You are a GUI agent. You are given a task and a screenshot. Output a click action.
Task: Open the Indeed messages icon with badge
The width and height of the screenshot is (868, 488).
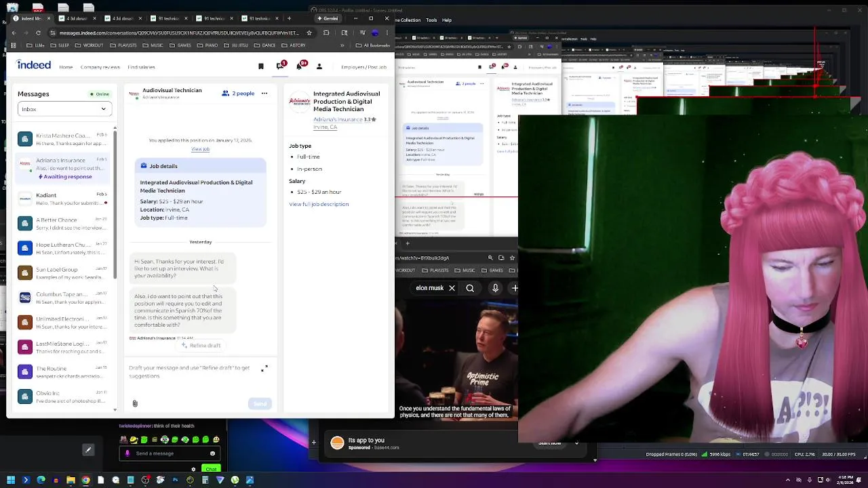281,66
